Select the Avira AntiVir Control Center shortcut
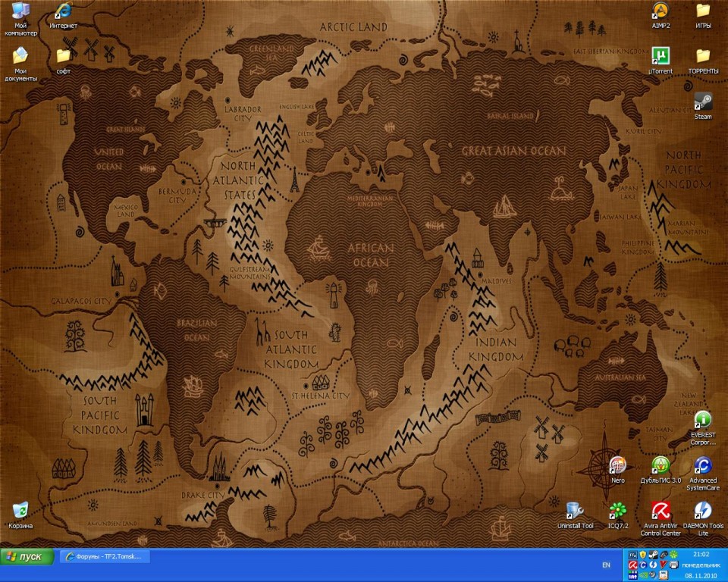Image resolution: width=728 pixels, height=582 pixels. [x=661, y=519]
